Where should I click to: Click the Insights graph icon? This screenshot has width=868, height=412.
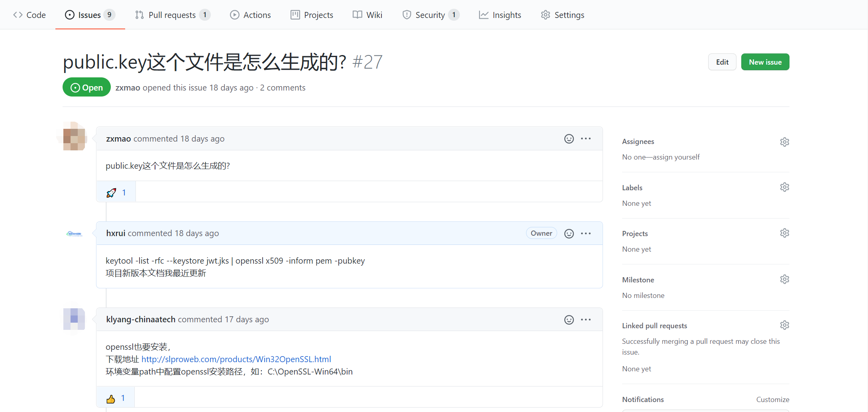[483, 15]
